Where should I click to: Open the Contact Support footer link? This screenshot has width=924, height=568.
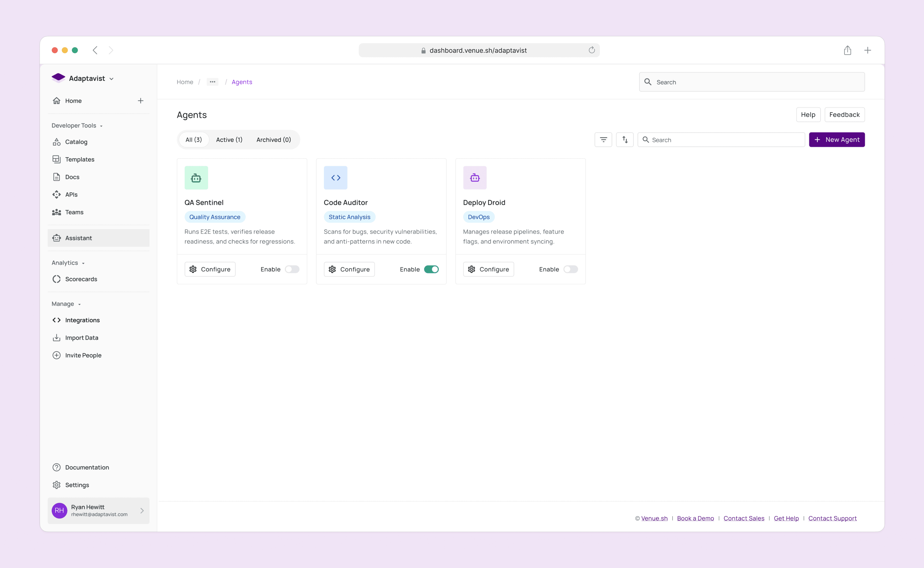[x=832, y=519]
